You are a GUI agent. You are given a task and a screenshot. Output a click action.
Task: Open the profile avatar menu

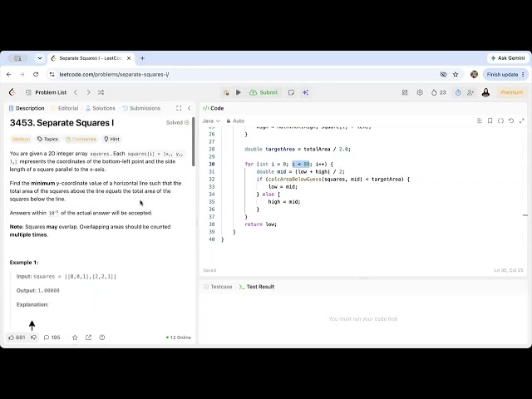[485, 92]
